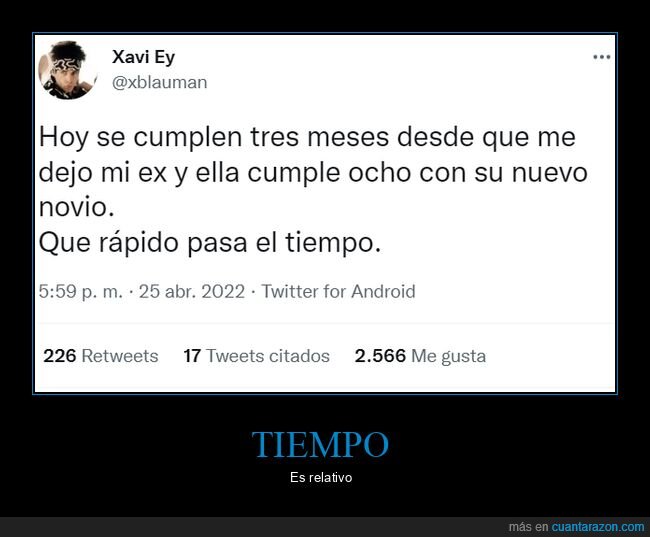This screenshot has width=650, height=537.
Task: Click the number 17 beside Tweets citados
Action: tap(192, 356)
